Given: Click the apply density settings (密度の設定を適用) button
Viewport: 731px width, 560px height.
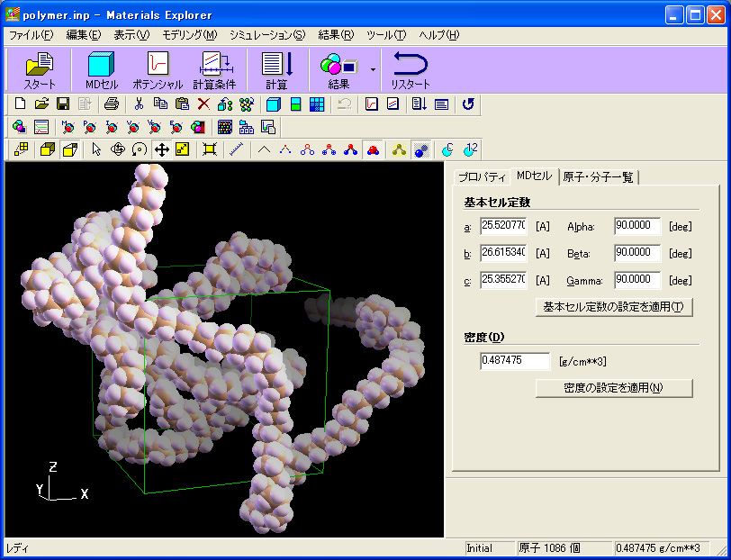Looking at the screenshot, I should (x=614, y=388).
